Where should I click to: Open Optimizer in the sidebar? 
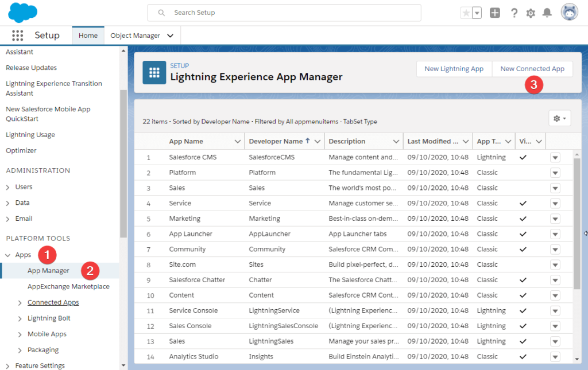pyautogui.click(x=21, y=150)
